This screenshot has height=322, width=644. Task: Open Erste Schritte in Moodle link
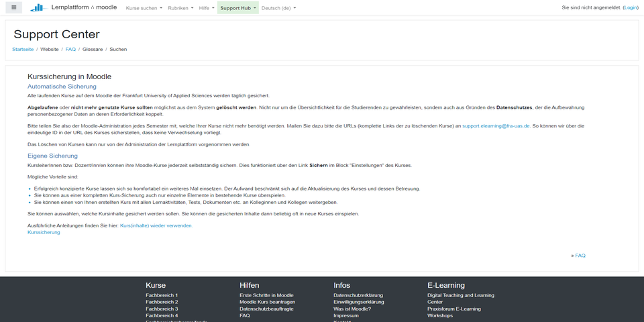pos(266,295)
